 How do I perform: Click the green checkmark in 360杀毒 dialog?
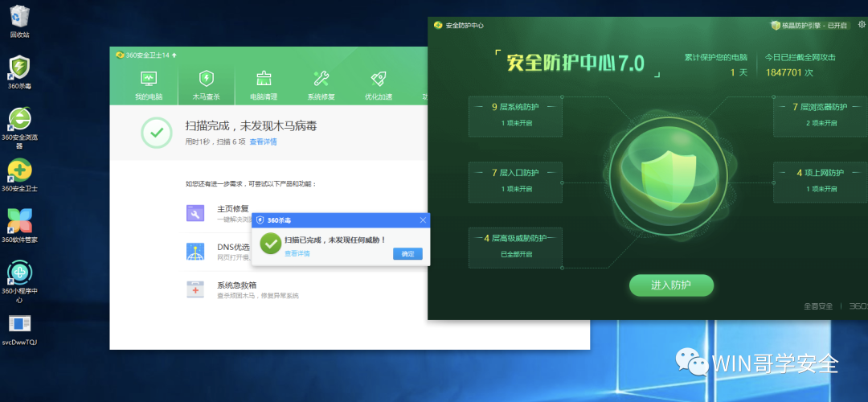[x=271, y=244]
